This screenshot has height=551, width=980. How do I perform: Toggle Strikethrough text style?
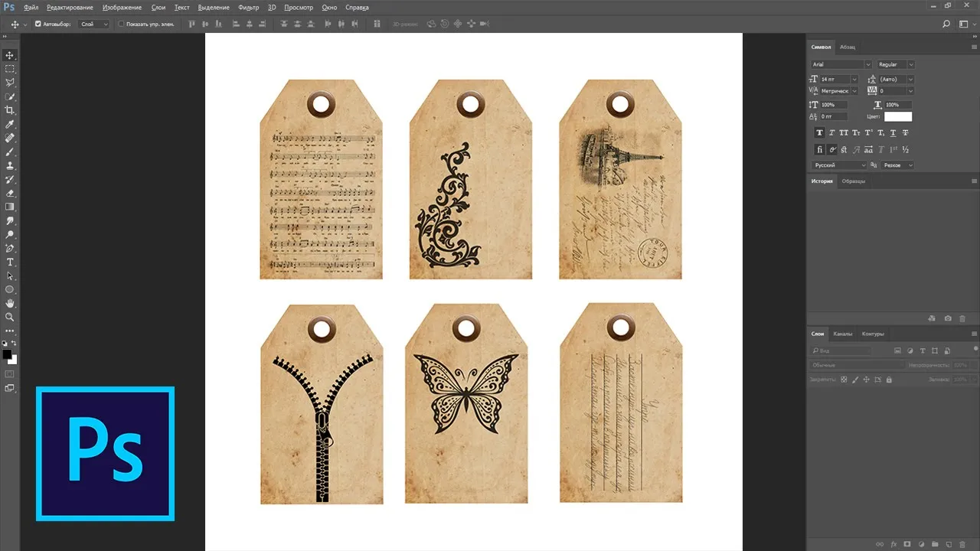(x=906, y=132)
